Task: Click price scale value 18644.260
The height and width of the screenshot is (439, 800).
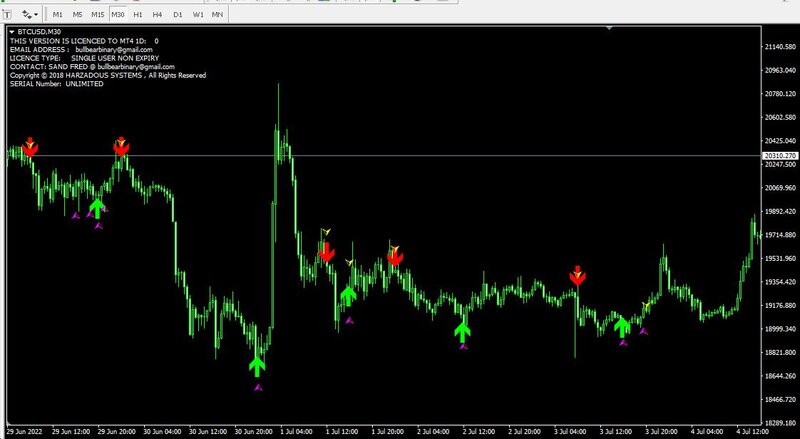Action: coord(781,376)
